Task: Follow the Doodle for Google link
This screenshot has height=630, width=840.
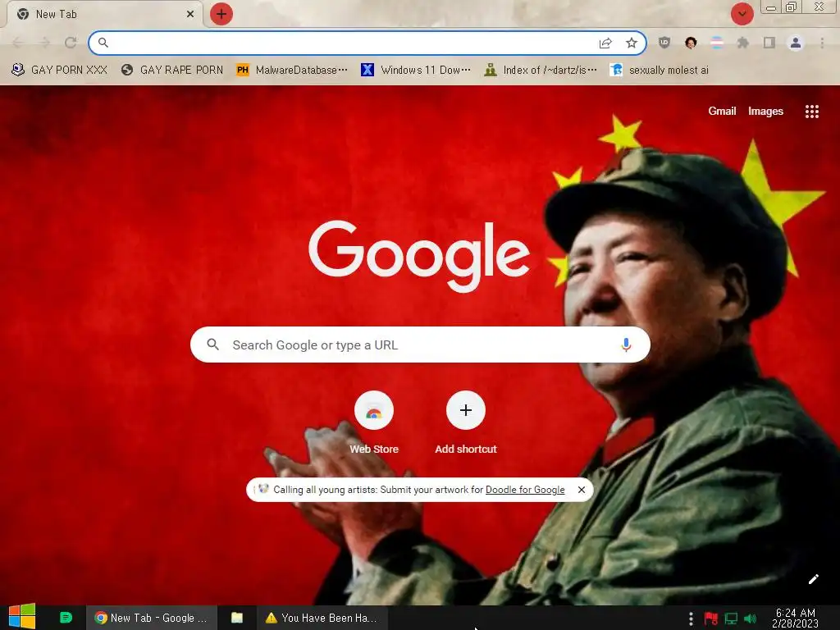Action: click(x=525, y=490)
